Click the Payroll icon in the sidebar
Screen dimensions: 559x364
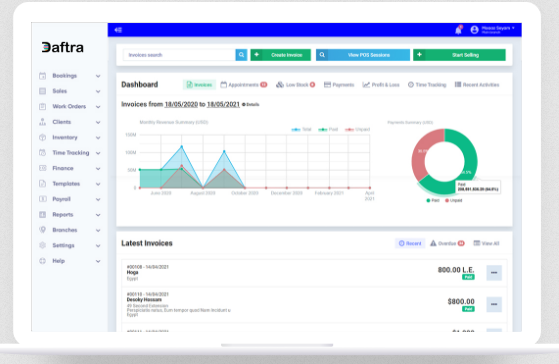coord(42,199)
